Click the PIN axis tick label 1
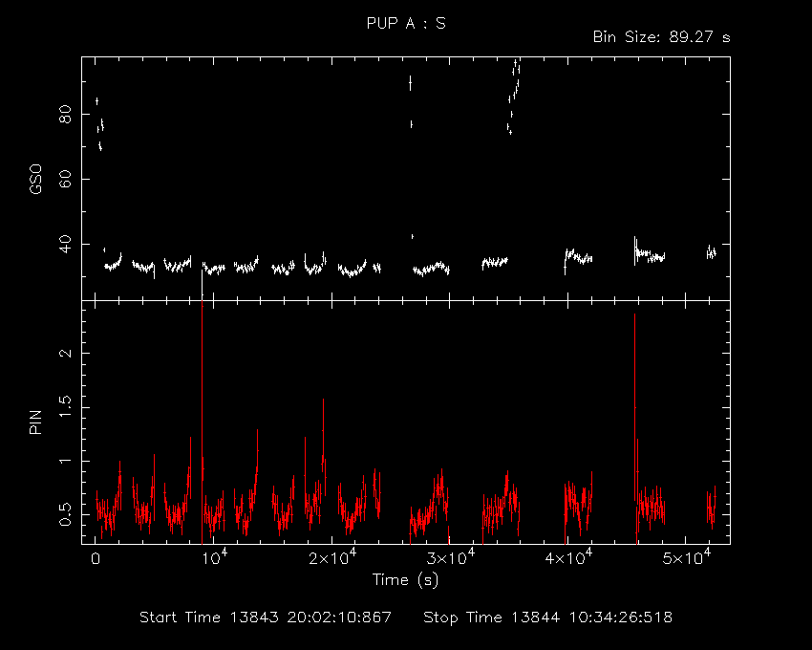Viewport: 812px width, 650px height. pyautogui.click(x=65, y=462)
